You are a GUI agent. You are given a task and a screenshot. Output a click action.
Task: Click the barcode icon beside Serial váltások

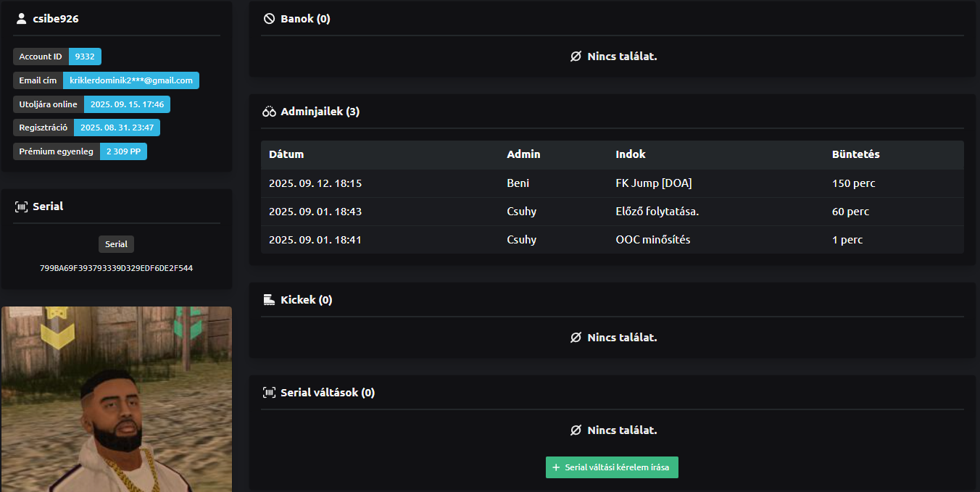(x=269, y=393)
